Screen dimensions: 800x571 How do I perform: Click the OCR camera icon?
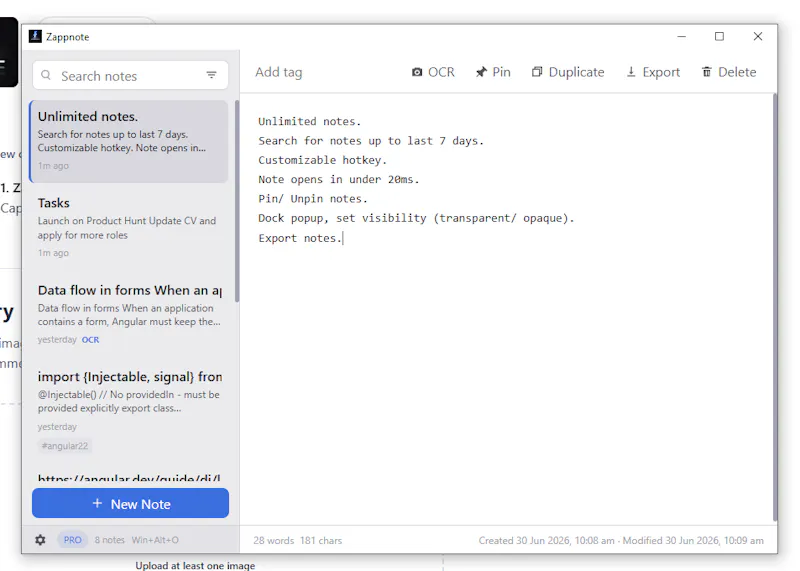pyautogui.click(x=417, y=72)
